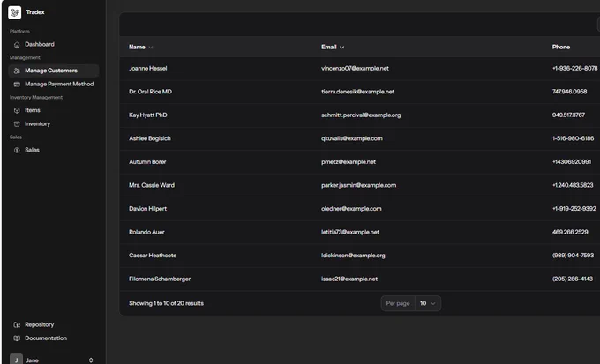600x364 pixels.
Task: Click the Documentation book icon
Action: coord(17,338)
